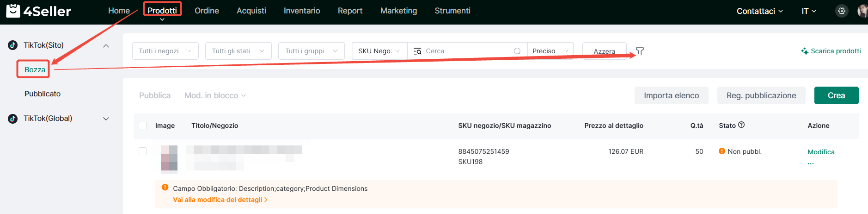Click the Scarica prodotti sparkle icon

click(805, 51)
